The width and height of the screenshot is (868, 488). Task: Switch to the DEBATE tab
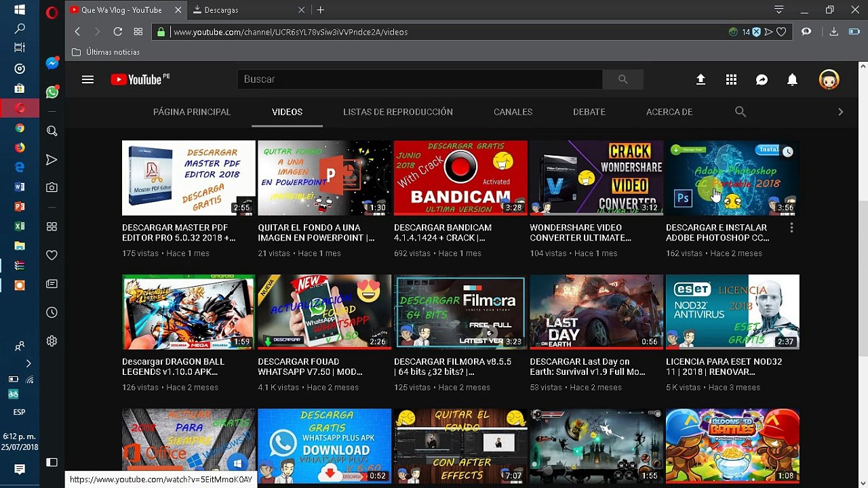(589, 112)
